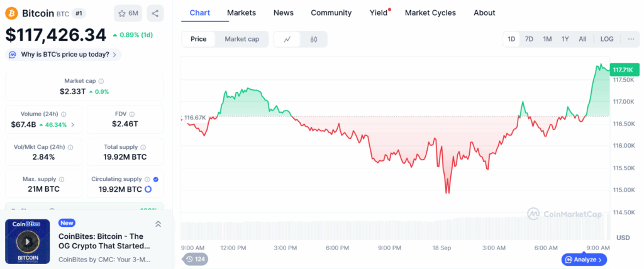Click the 0.89% (1d) change indicator
The width and height of the screenshot is (644, 269).
tap(133, 35)
